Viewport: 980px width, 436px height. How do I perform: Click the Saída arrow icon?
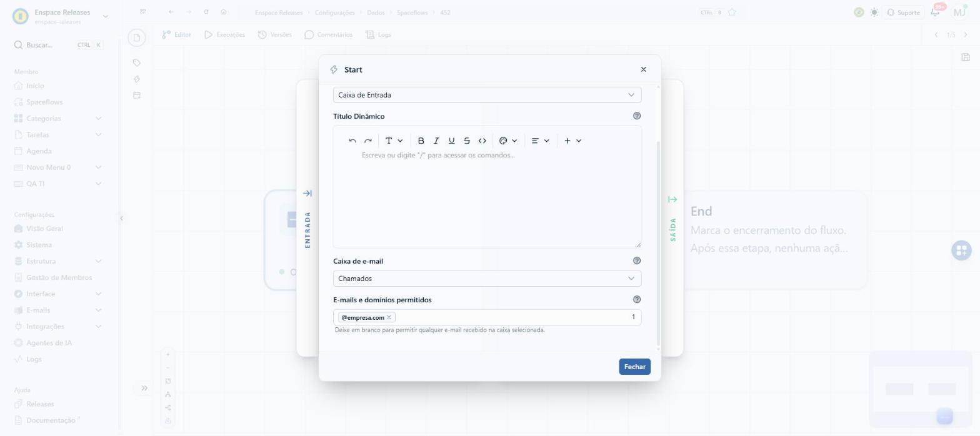point(672,200)
